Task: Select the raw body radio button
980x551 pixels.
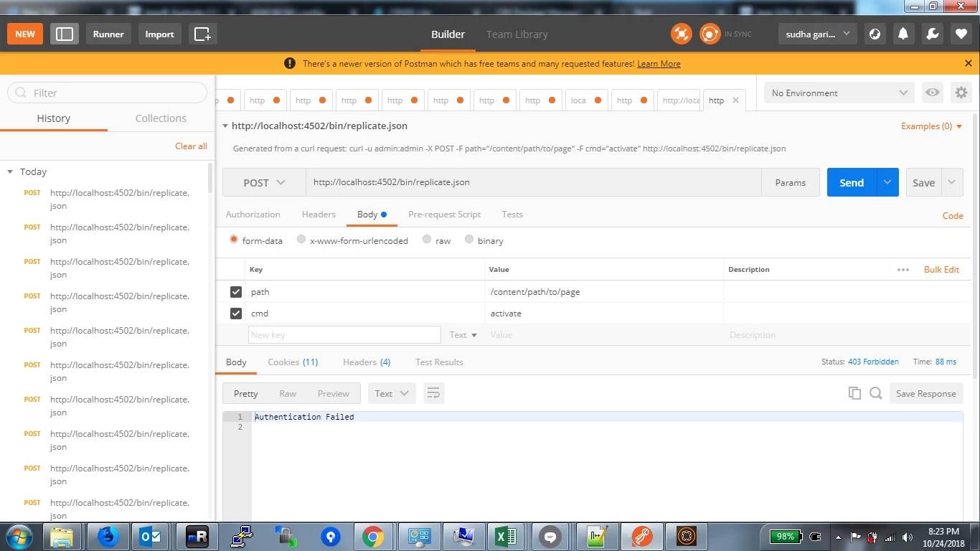Action: [x=427, y=240]
